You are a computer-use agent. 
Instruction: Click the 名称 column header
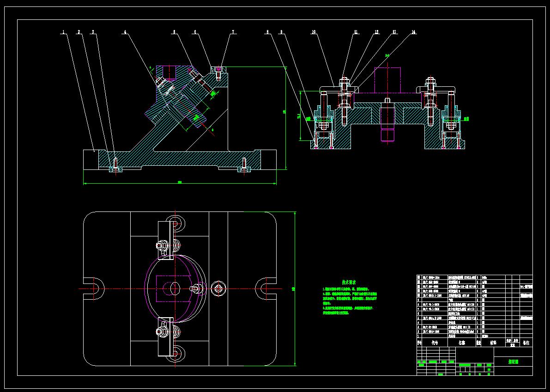(462, 343)
